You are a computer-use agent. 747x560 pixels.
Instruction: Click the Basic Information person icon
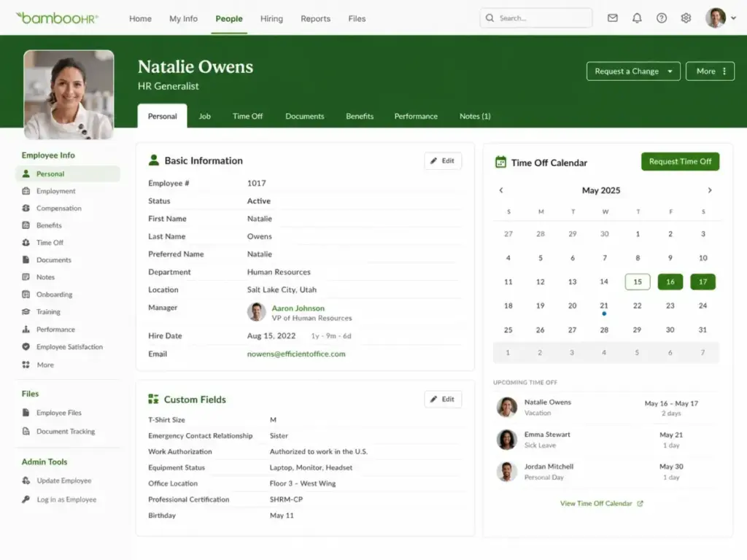(153, 160)
